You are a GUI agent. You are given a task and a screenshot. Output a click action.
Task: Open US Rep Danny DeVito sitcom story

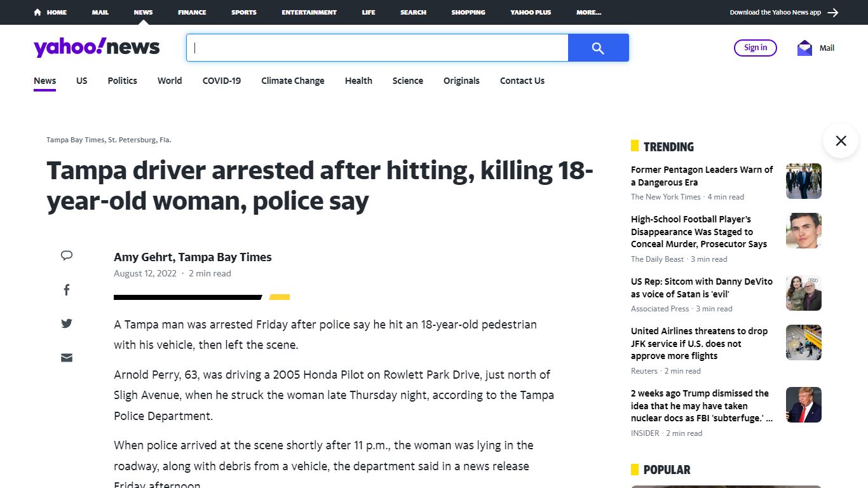click(702, 288)
